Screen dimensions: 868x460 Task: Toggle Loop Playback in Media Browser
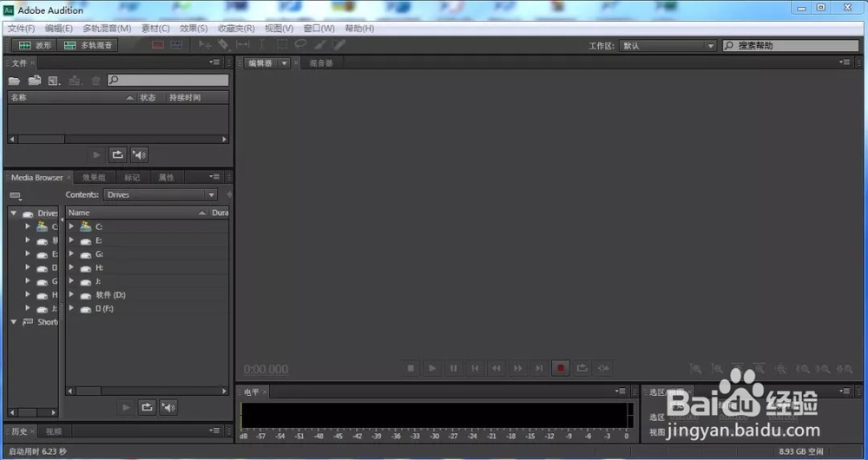[x=147, y=407]
